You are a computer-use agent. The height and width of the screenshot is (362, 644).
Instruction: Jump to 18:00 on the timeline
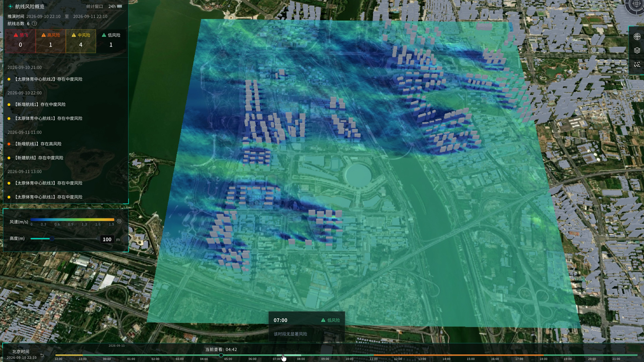(543, 359)
